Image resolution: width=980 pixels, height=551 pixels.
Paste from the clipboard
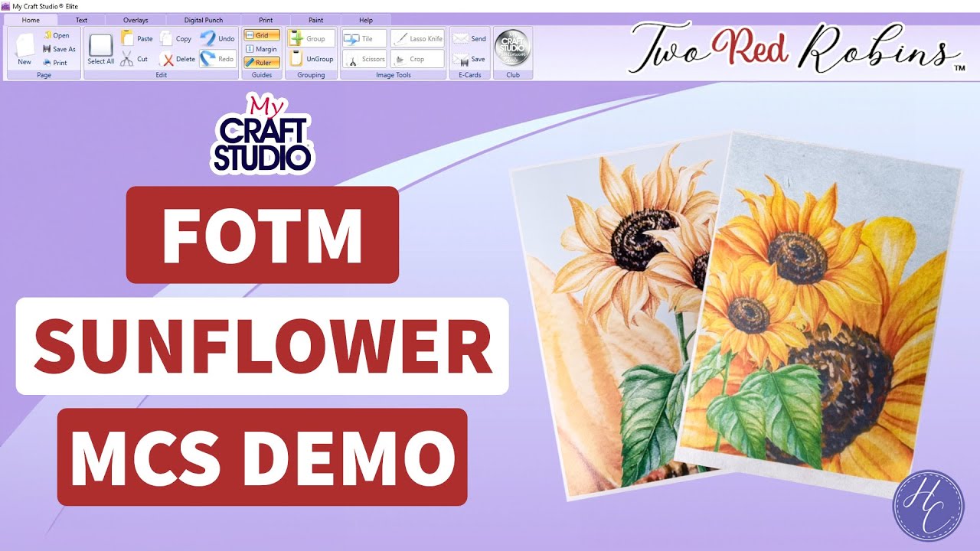(x=137, y=38)
